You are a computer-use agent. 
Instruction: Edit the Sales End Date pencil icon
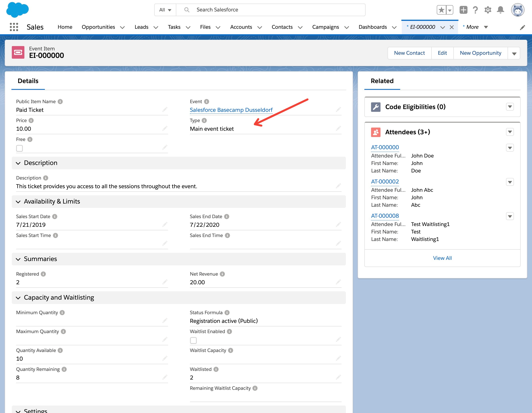point(338,224)
